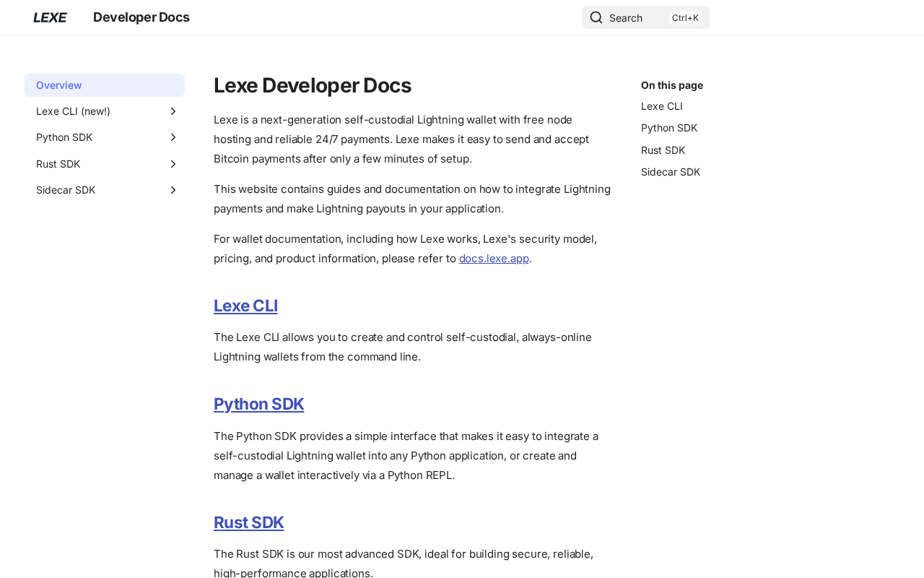The height and width of the screenshot is (578, 924).
Task: Open the Lexe CLI heading link
Action: (245, 306)
